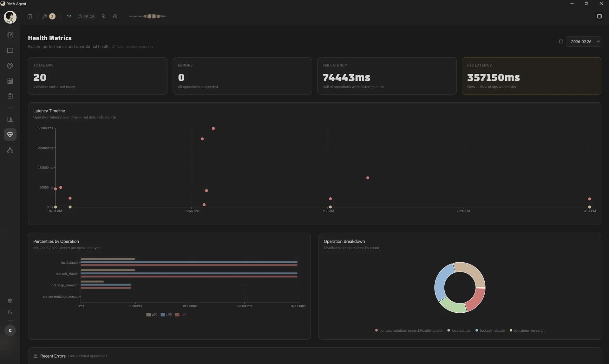View analytics via the bar chart icon
The width and height of the screenshot is (609, 364).
coord(10,119)
